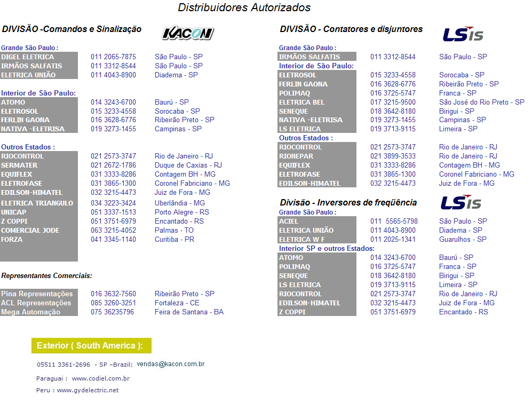This screenshot has height=411, width=532.
Task: Click phone number 051 3337-1513
Action: tap(113, 212)
